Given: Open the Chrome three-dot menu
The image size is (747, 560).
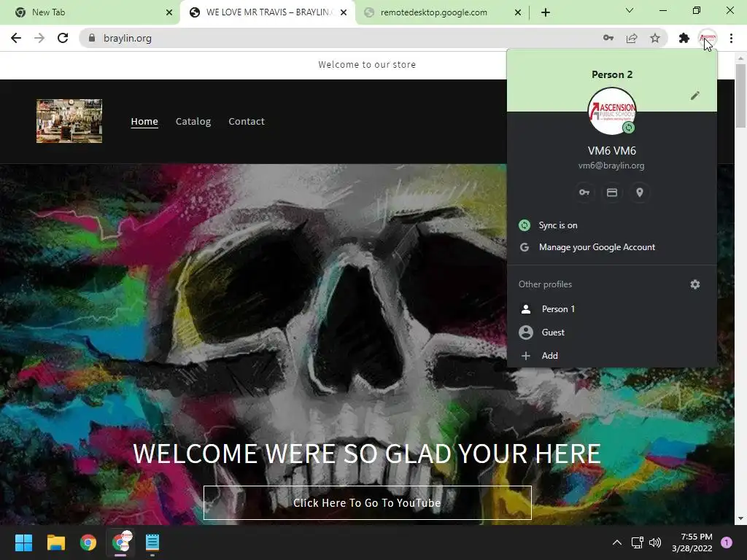Looking at the screenshot, I should coord(731,38).
